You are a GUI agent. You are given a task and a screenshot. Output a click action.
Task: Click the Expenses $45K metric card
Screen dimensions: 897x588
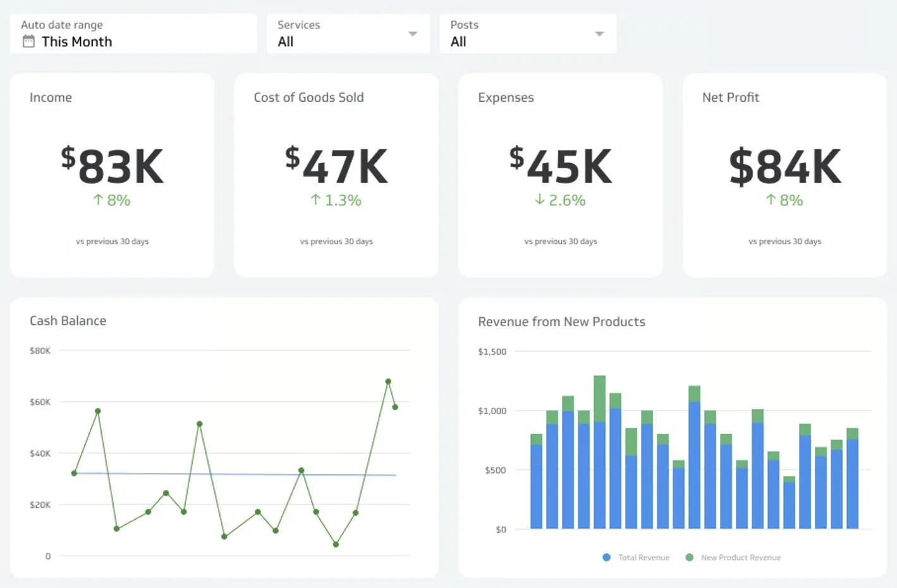(560, 175)
